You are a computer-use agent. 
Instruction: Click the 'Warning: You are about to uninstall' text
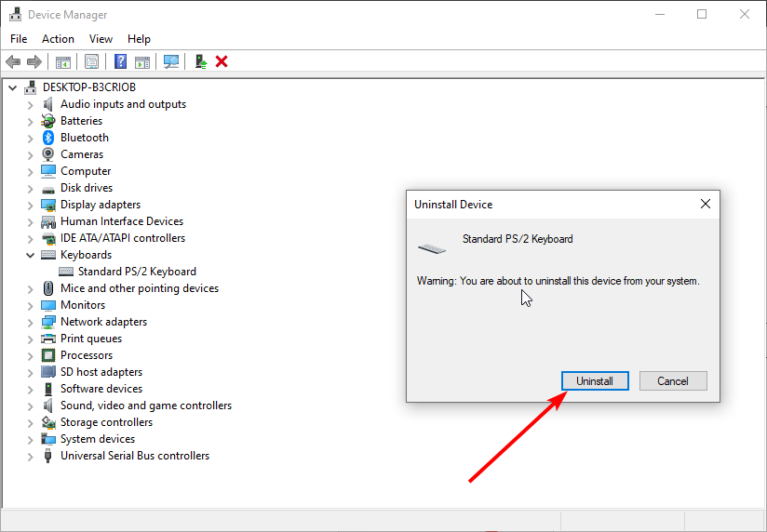tap(558, 281)
